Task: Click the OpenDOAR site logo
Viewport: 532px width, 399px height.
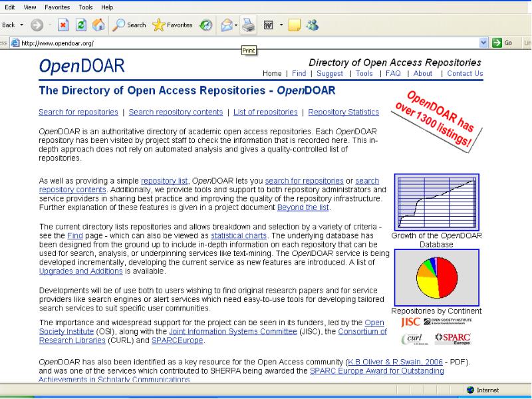Action: 82,66
